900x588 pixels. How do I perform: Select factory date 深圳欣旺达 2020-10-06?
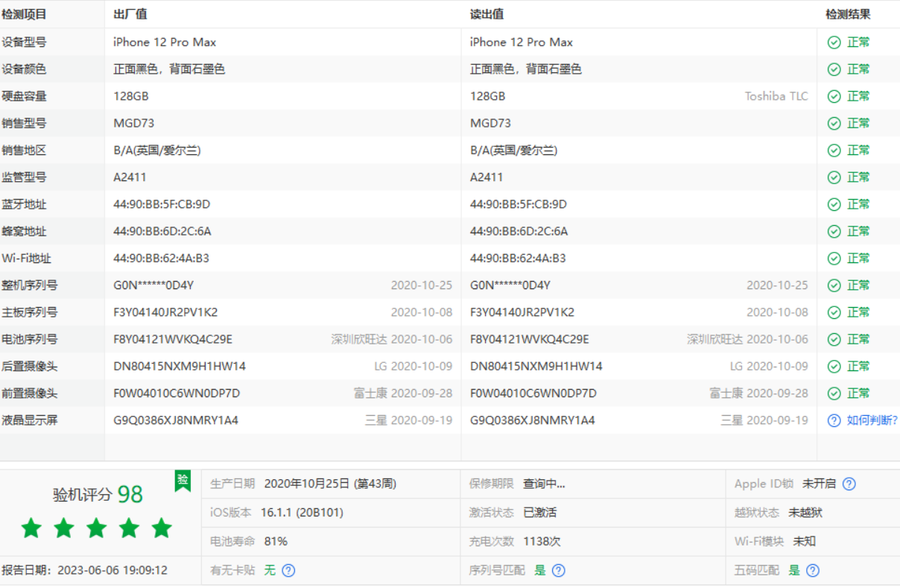(x=391, y=339)
